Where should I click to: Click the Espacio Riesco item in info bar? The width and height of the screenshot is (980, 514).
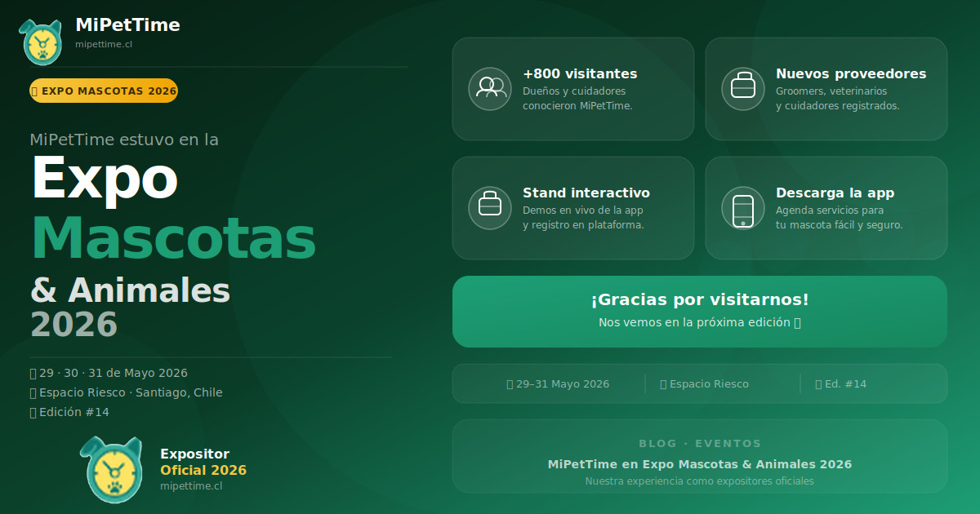tap(704, 383)
